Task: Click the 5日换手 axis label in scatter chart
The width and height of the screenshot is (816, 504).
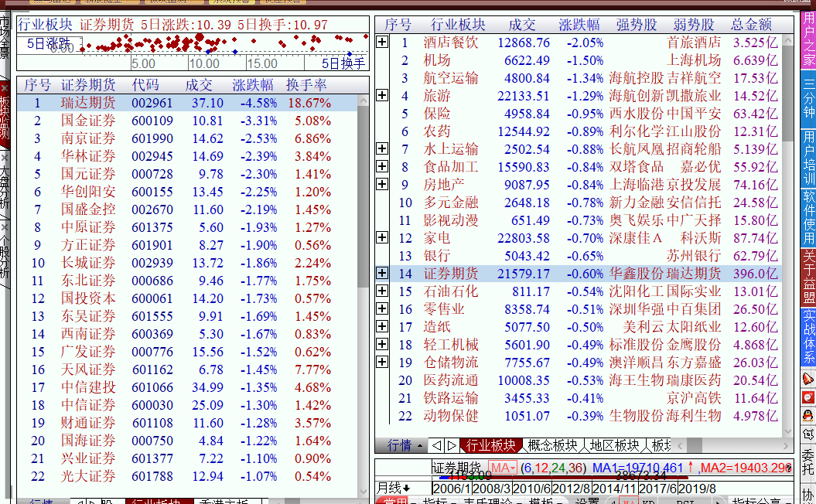Action: 343,63
